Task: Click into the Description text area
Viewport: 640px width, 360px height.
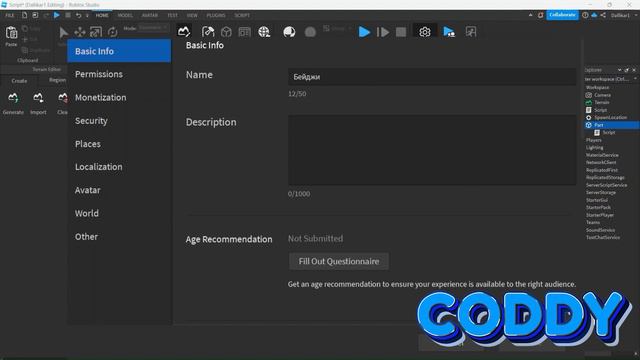Action: click(x=432, y=150)
